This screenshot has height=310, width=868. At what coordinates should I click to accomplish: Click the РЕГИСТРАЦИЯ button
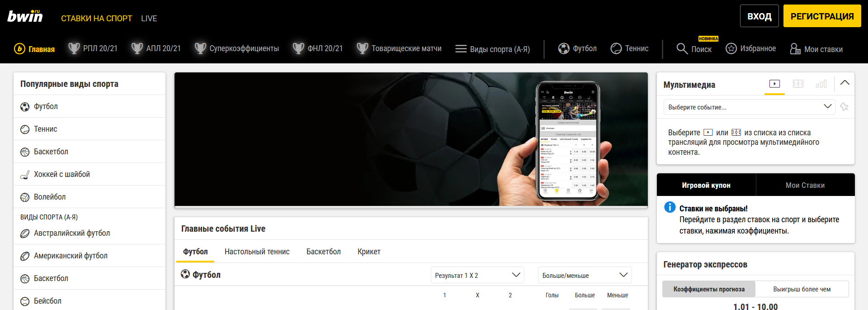[822, 16]
